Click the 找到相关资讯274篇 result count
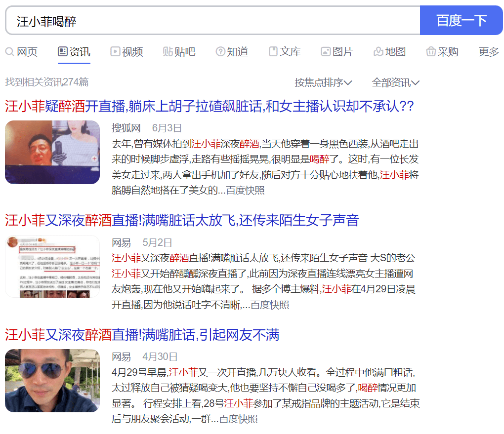This screenshot has height=434, width=504. [47, 82]
